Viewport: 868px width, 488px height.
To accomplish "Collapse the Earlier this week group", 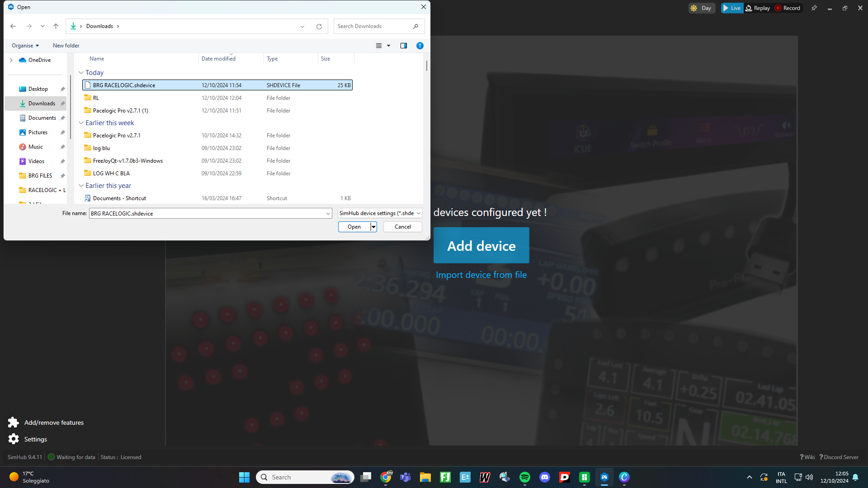I will 81,123.
